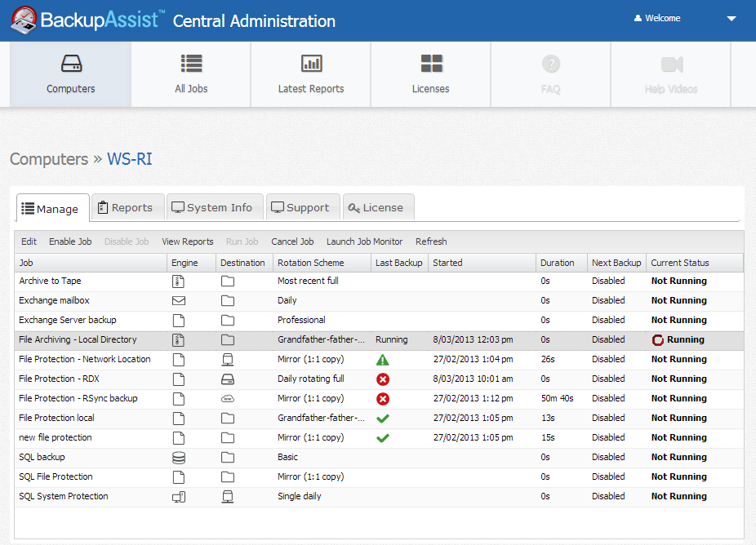Click the Computers breadcrumb link
Screen dimensions: 756x545
coord(49,159)
